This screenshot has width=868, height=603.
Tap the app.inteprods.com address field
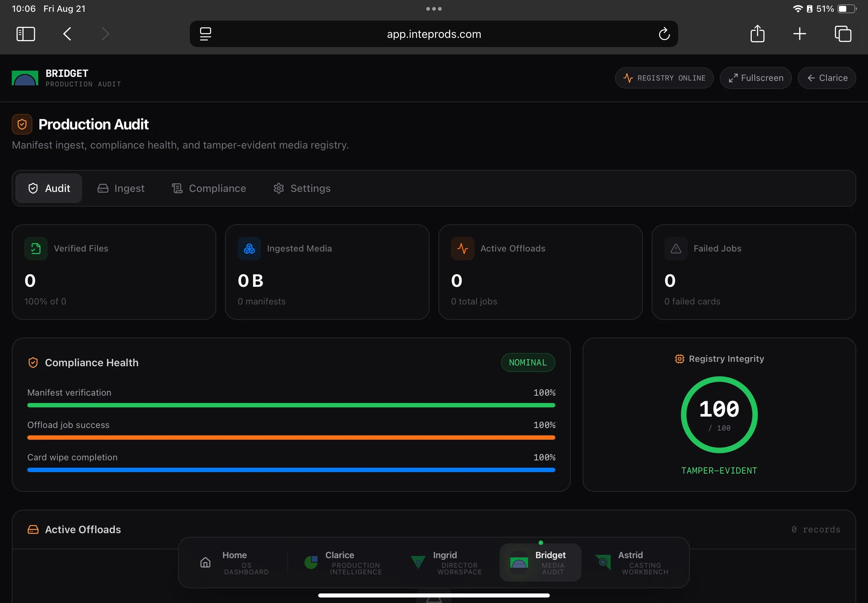tap(433, 34)
